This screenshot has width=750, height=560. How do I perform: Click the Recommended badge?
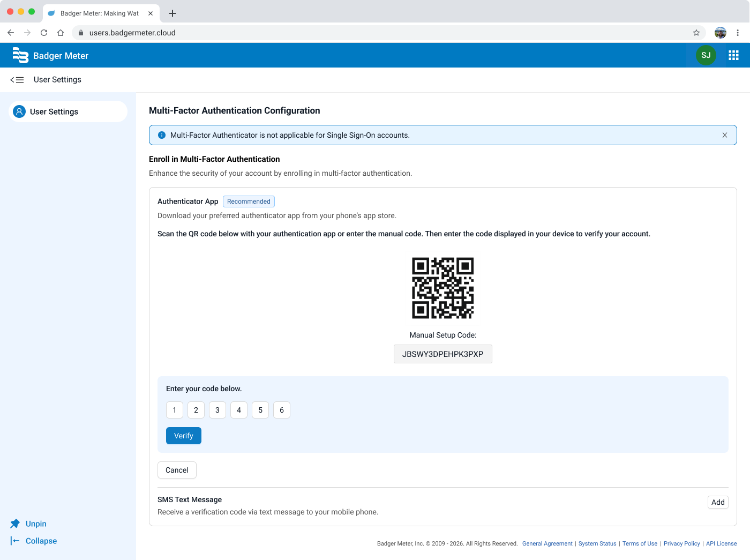[x=249, y=201]
